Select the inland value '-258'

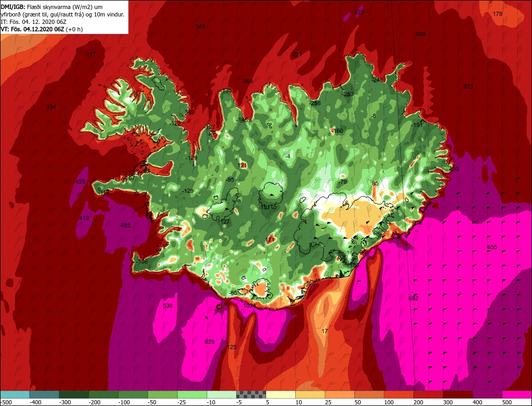point(315,103)
